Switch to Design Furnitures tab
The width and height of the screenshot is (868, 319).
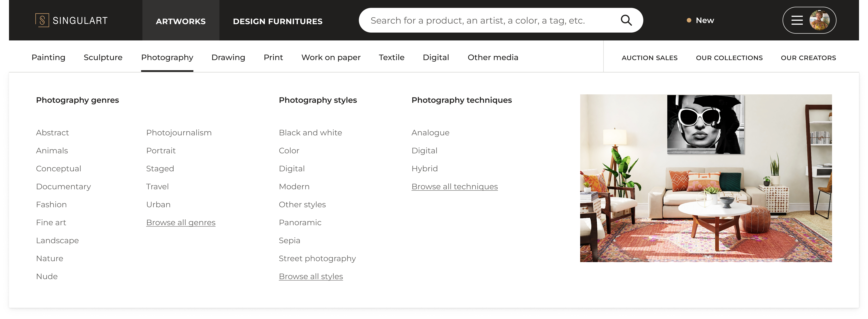tap(278, 21)
